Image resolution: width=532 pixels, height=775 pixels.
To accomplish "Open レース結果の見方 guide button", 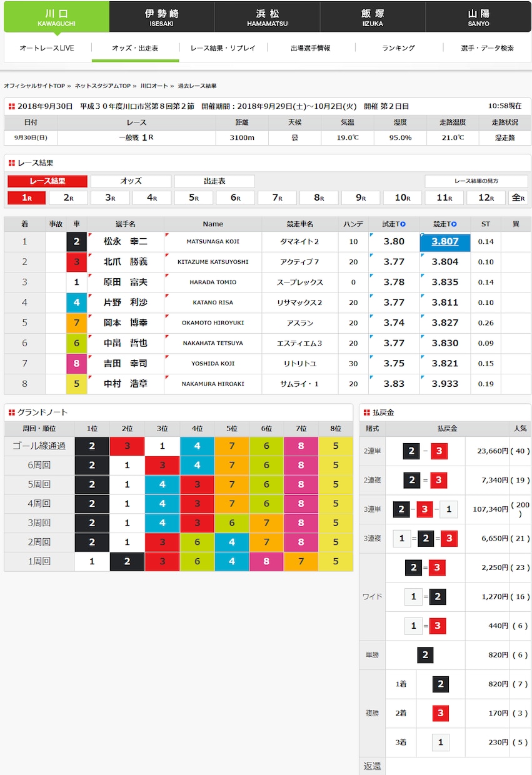I will (476, 181).
